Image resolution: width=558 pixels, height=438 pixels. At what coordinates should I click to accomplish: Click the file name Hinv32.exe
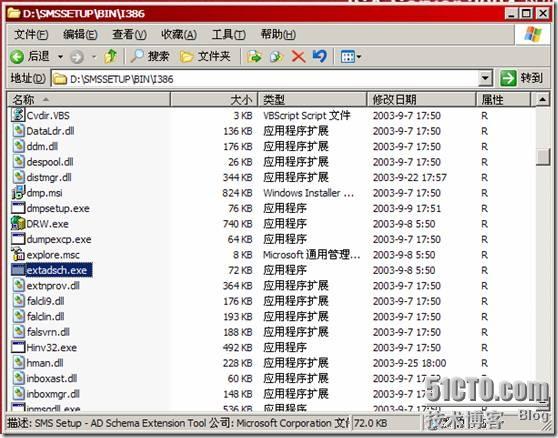click(52, 348)
